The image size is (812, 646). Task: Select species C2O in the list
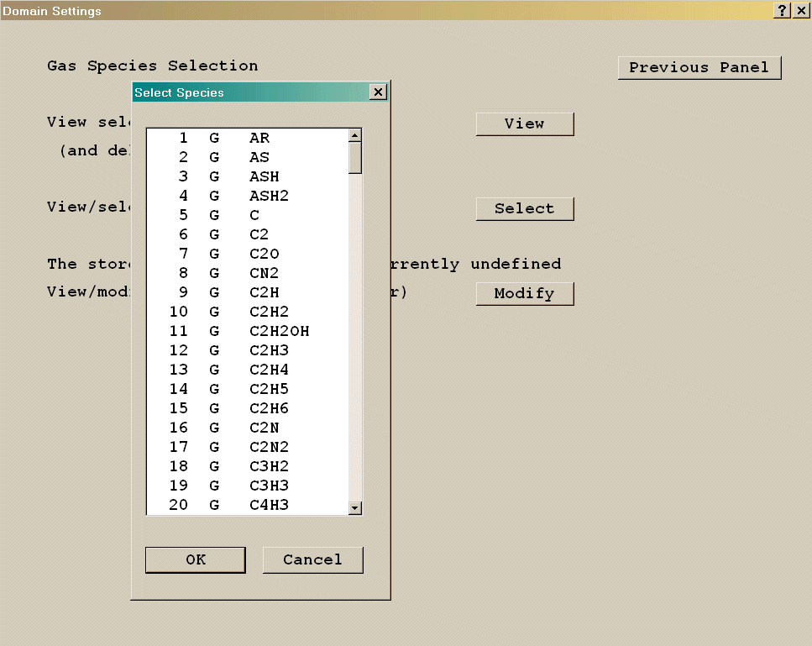pyautogui.click(x=264, y=254)
